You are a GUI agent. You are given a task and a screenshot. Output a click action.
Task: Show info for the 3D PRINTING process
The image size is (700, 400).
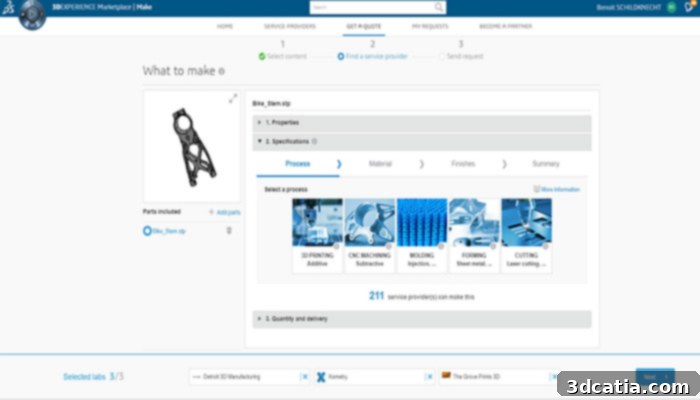(x=337, y=246)
